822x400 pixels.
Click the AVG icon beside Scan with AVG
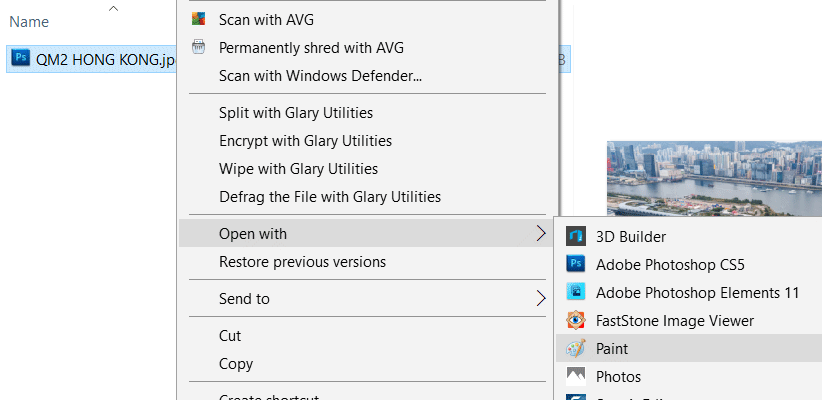[x=198, y=19]
